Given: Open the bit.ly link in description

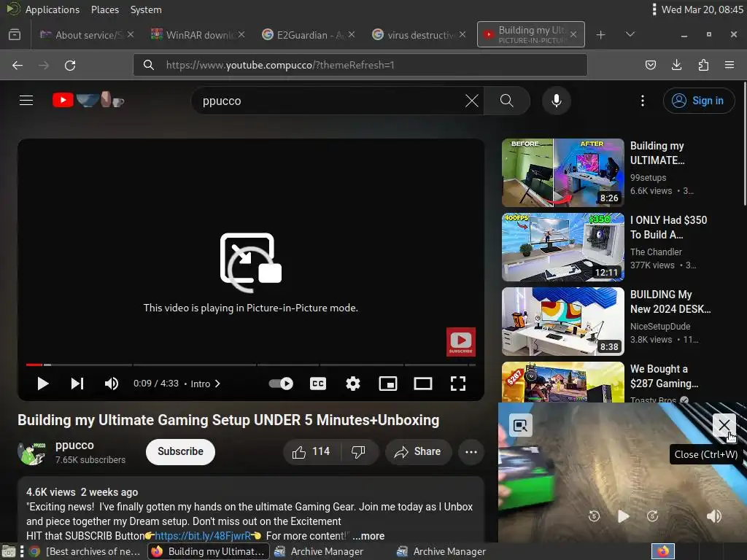Looking at the screenshot, I should tap(203, 536).
